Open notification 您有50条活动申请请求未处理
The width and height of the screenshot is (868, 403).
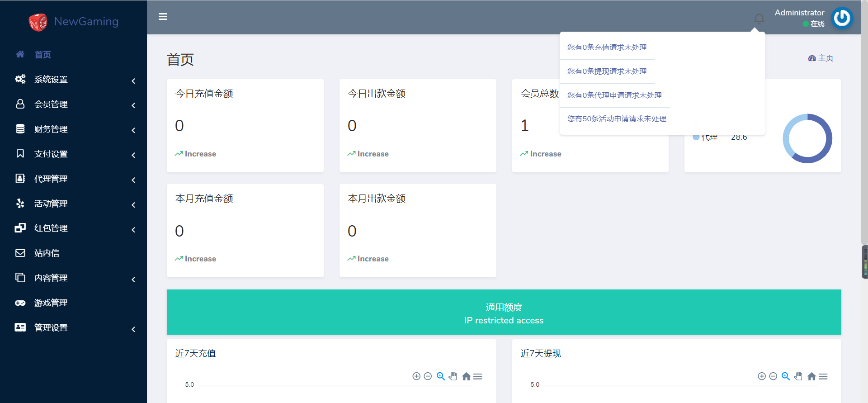click(x=617, y=119)
